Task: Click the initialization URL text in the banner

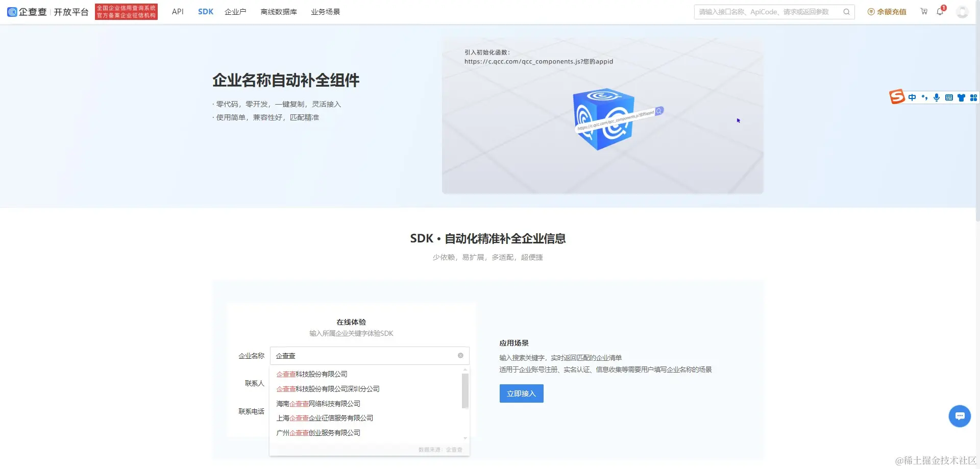Action: point(538,61)
